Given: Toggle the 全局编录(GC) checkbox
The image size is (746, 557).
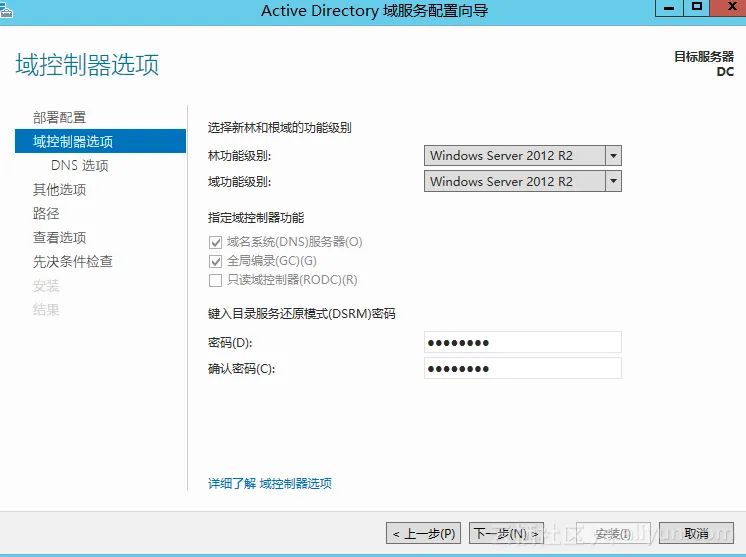Looking at the screenshot, I should (x=216, y=261).
